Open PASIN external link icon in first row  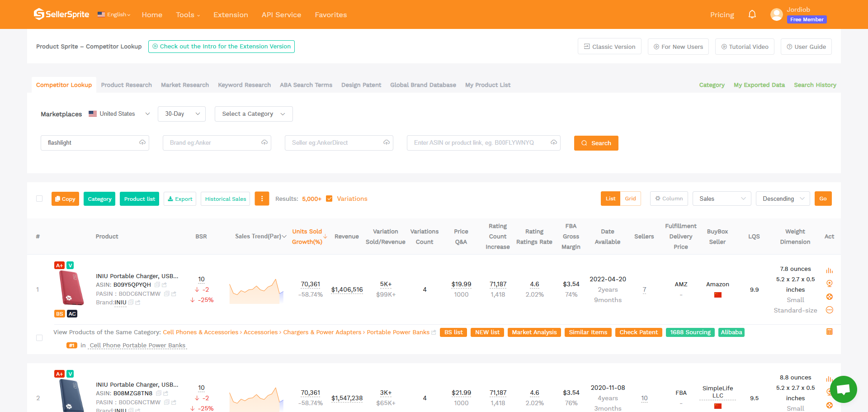click(174, 294)
